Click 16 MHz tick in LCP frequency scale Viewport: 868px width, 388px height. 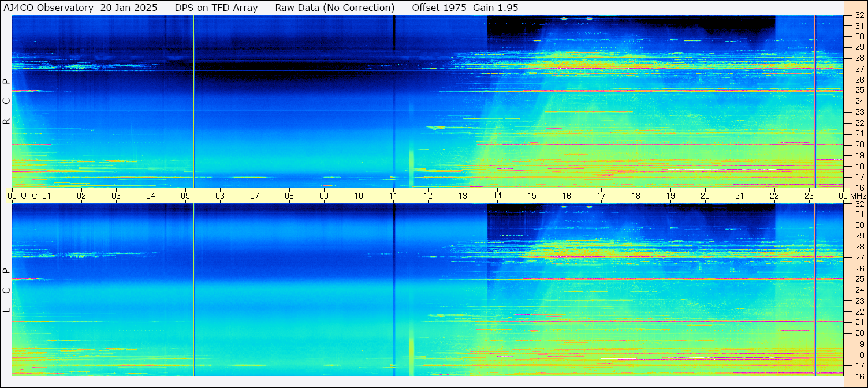[859, 376]
